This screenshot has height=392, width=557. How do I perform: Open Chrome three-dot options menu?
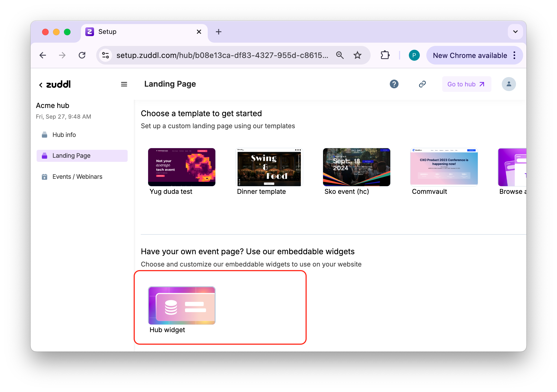(x=514, y=55)
